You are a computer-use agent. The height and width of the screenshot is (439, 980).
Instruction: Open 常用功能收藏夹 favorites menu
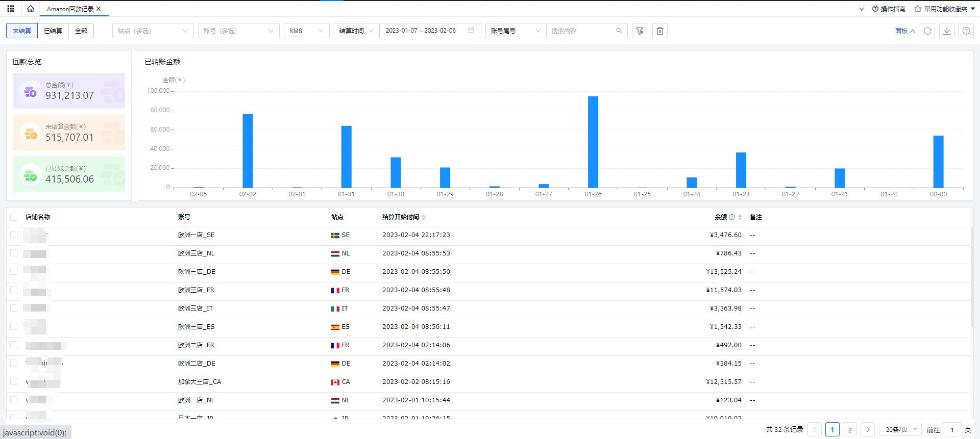(x=945, y=9)
